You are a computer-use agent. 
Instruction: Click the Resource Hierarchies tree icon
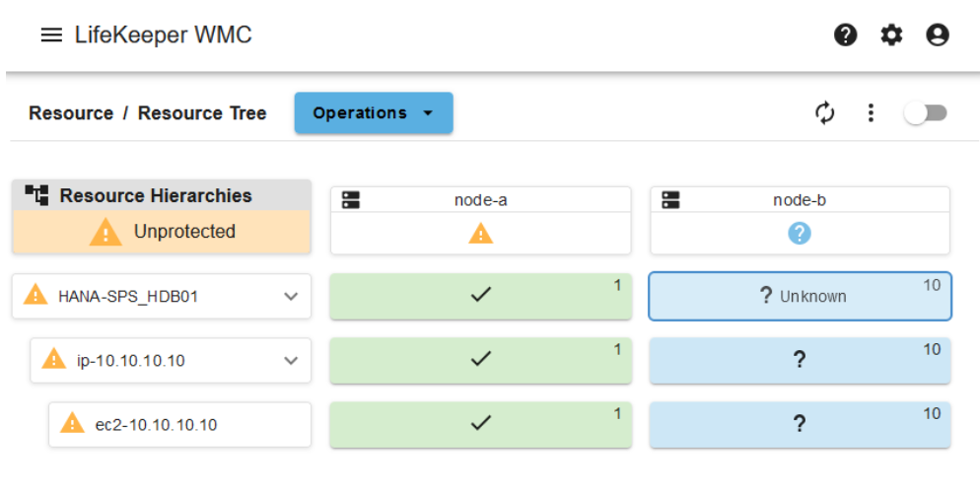pyautogui.click(x=36, y=195)
